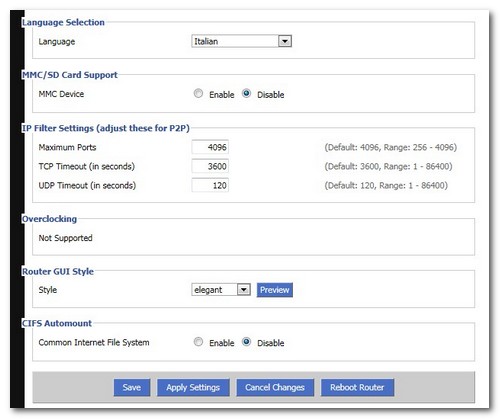
Task: Click the TCP Timeout input field
Action: 210,166
